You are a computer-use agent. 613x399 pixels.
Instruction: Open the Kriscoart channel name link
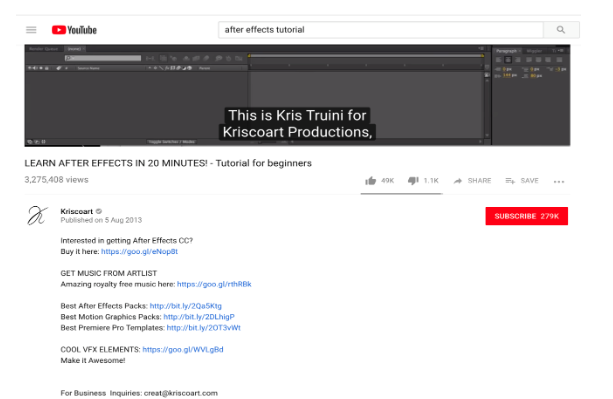tap(77, 211)
